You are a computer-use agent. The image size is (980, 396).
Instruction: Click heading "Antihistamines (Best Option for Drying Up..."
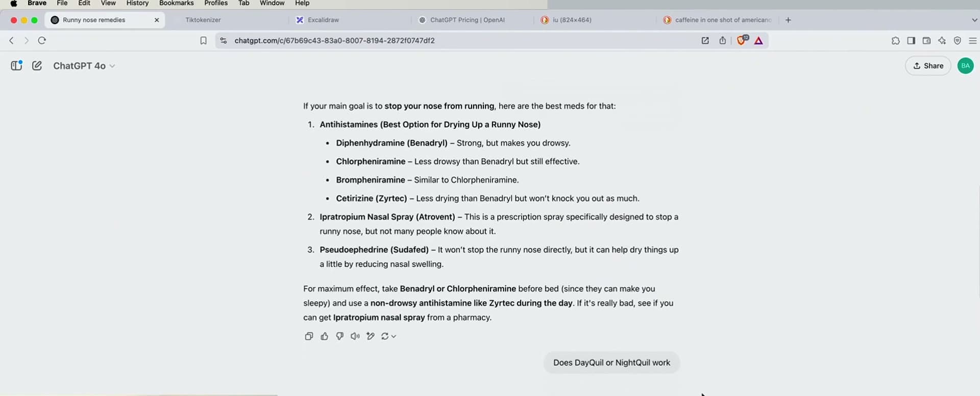pos(430,125)
